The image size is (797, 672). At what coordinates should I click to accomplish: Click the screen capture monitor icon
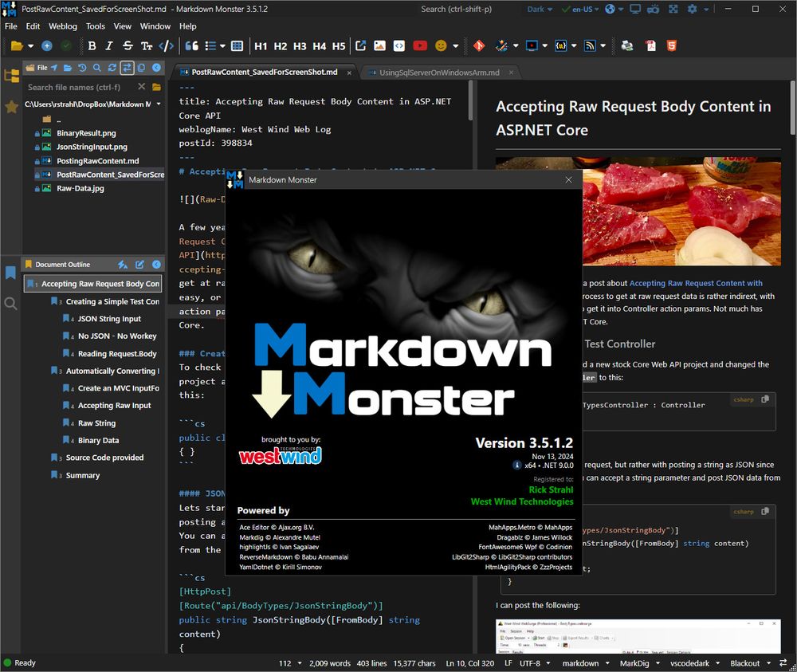click(532, 45)
